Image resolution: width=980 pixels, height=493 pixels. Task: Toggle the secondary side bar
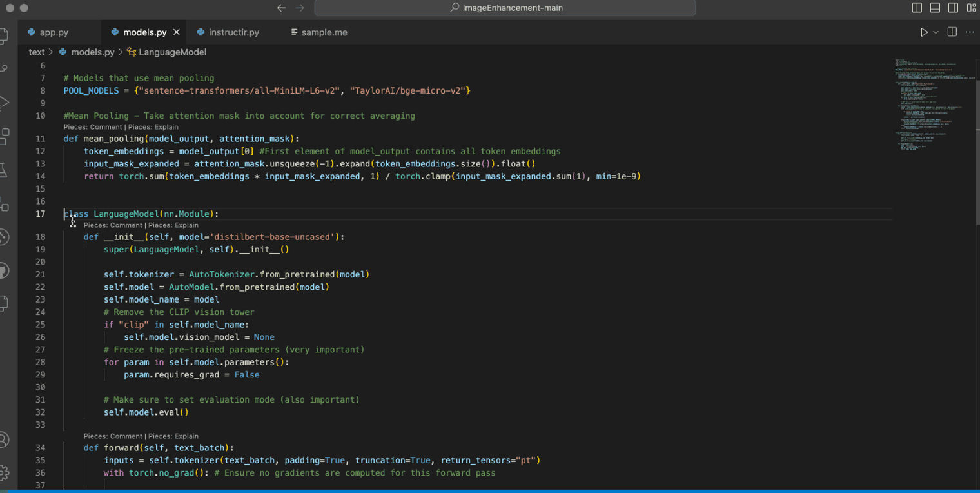[x=953, y=8]
